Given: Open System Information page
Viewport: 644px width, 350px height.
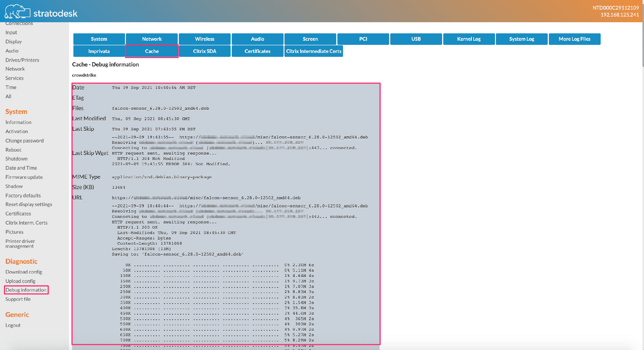Looking at the screenshot, I should click(x=18, y=122).
